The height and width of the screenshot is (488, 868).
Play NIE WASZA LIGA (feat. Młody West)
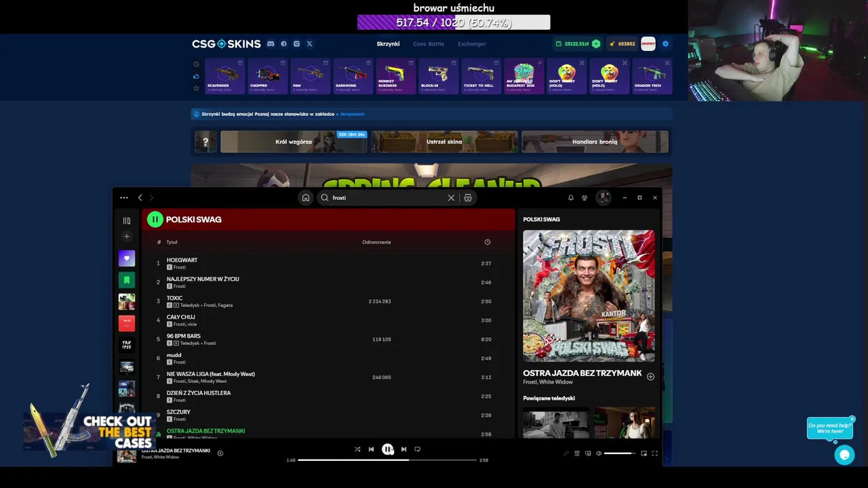[211, 374]
